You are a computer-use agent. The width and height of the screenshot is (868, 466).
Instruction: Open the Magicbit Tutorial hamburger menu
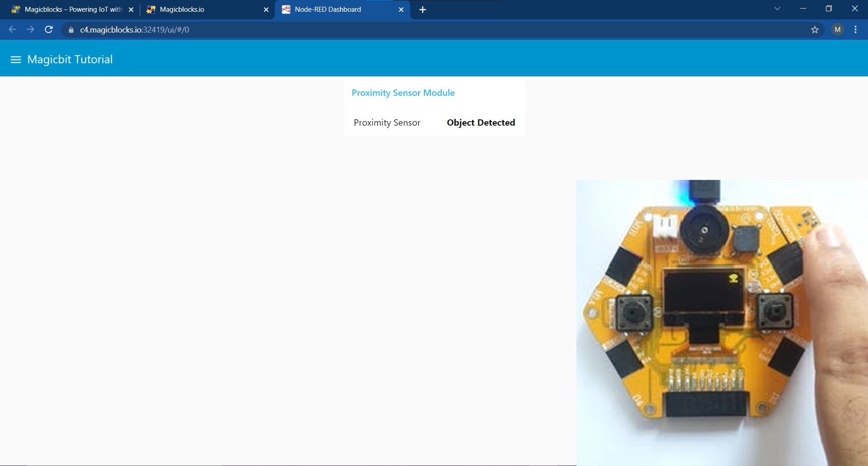point(15,59)
